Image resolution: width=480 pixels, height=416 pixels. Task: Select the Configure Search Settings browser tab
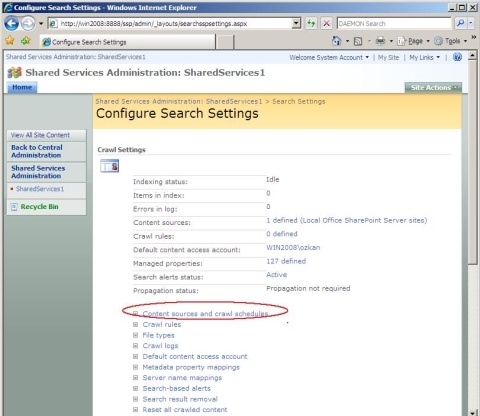128,42
